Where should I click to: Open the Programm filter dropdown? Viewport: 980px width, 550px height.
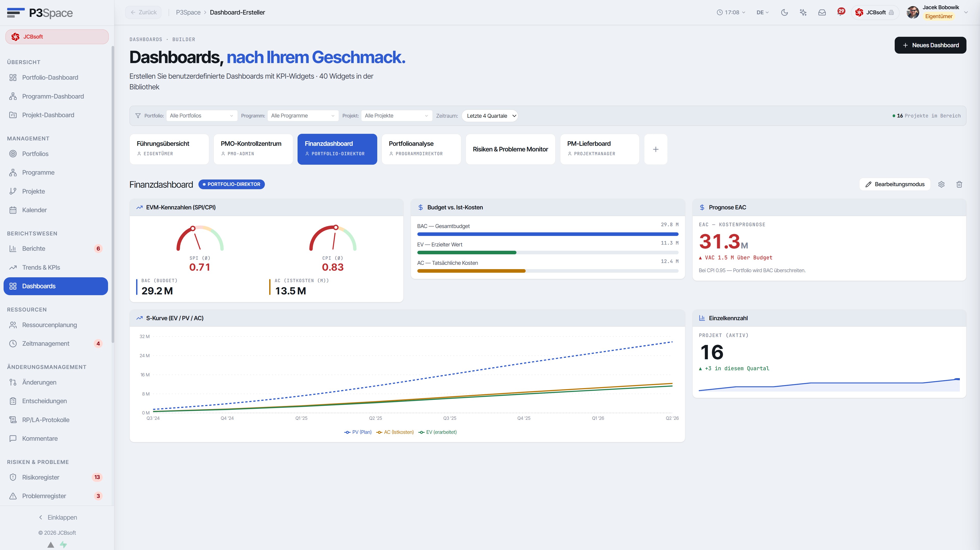[x=303, y=116]
